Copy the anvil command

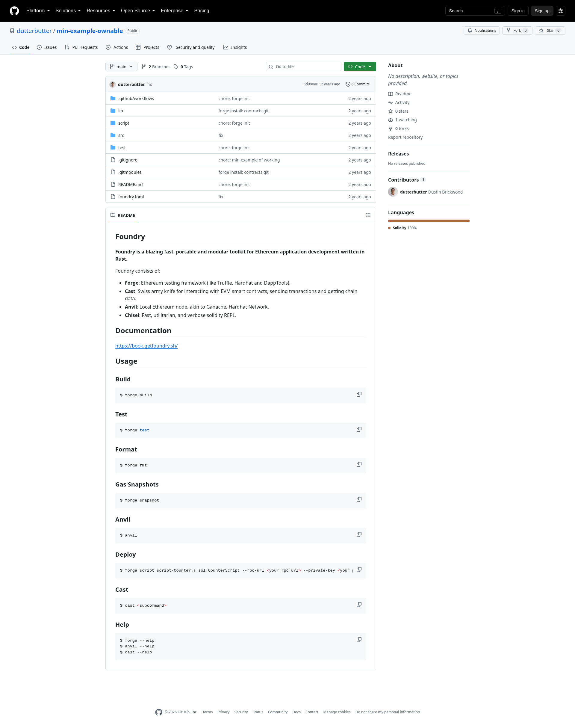359,534
